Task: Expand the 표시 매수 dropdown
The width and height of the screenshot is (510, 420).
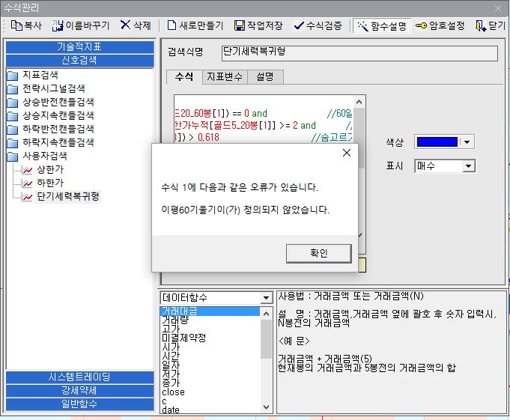Action: pos(468,166)
